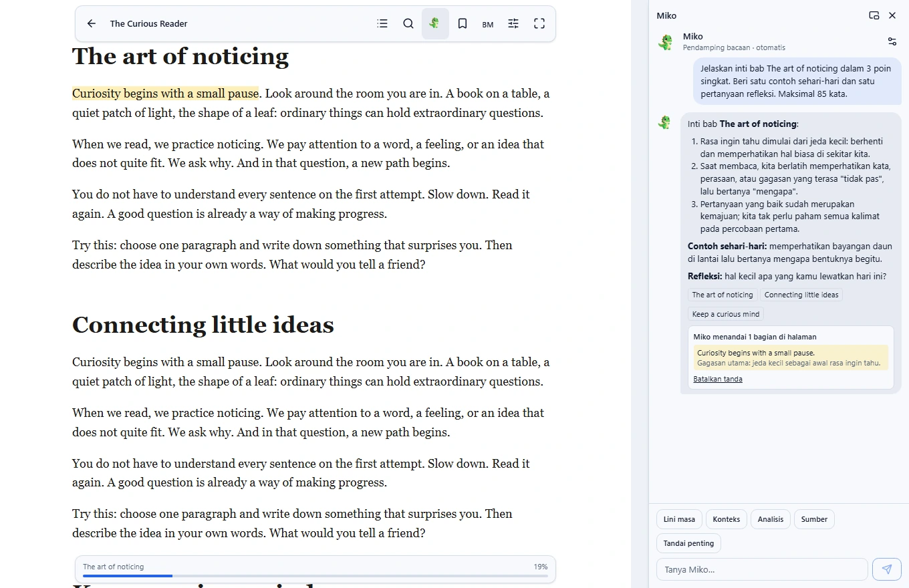Image resolution: width=909 pixels, height=588 pixels.
Task: Jump to 'Connecting little ideas' chip
Action: pos(801,295)
